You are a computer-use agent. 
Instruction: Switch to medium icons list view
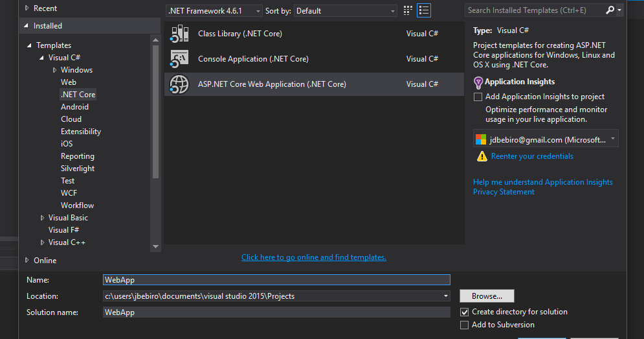(x=424, y=11)
